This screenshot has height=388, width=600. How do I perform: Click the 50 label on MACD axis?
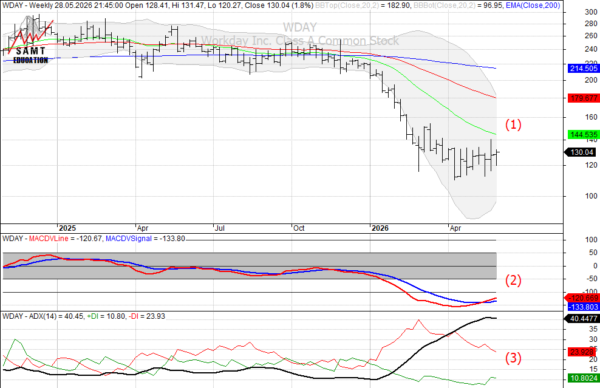coord(593,253)
